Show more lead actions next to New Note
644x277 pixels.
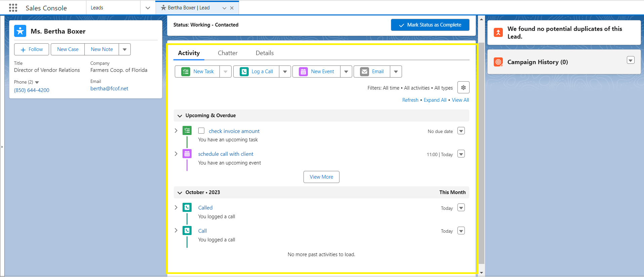coord(125,49)
